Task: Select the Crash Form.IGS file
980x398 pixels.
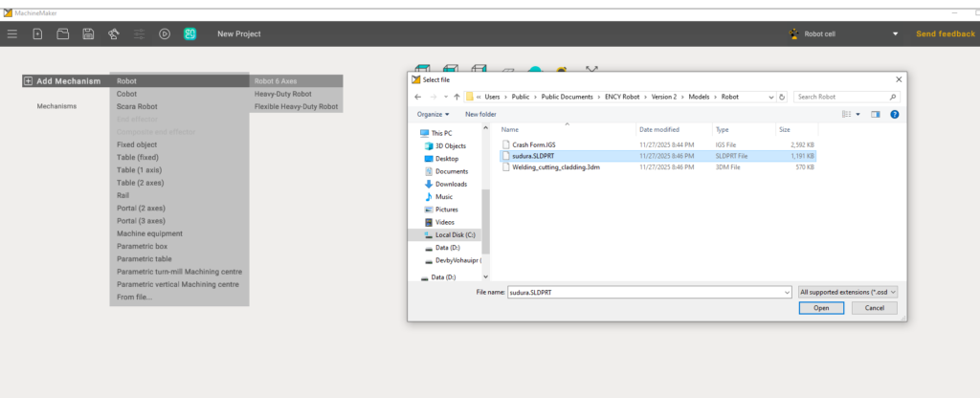Action: point(534,144)
